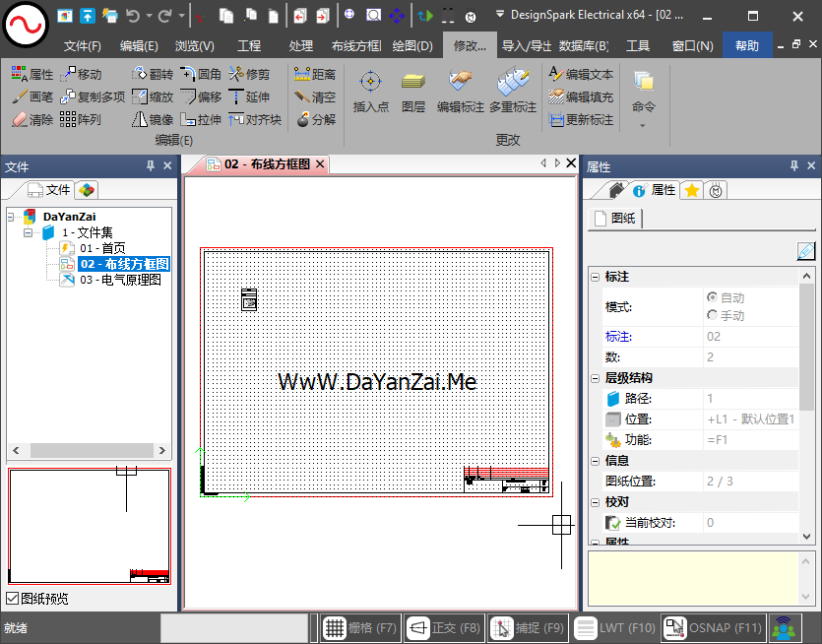
Task: Toggle OSNAP (F11) object snap
Action: coord(714,627)
